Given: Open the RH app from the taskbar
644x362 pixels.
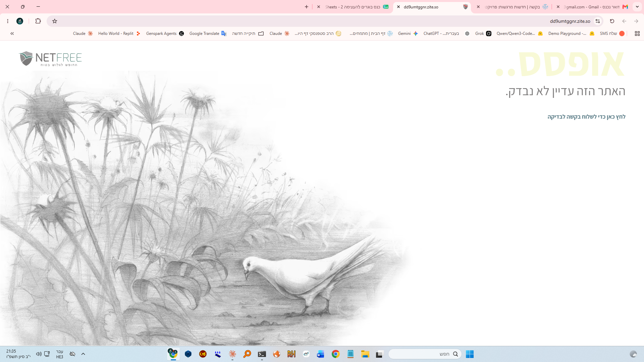Looking at the screenshot, I should coord(291,354).
